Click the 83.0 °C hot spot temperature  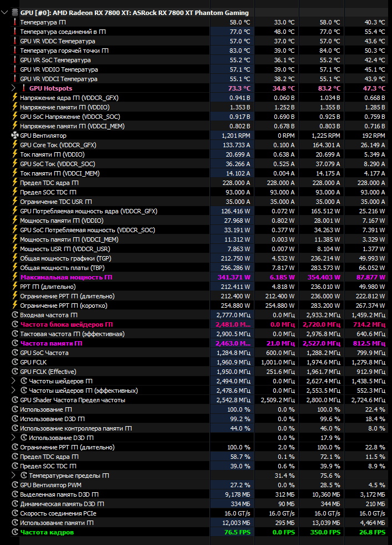coord(240,51)
